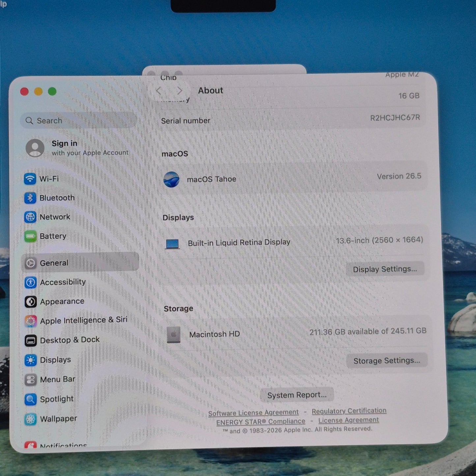Open the Software License Agreement link
Viewport: 476px width, 476px height.
(x=253, y=413)
